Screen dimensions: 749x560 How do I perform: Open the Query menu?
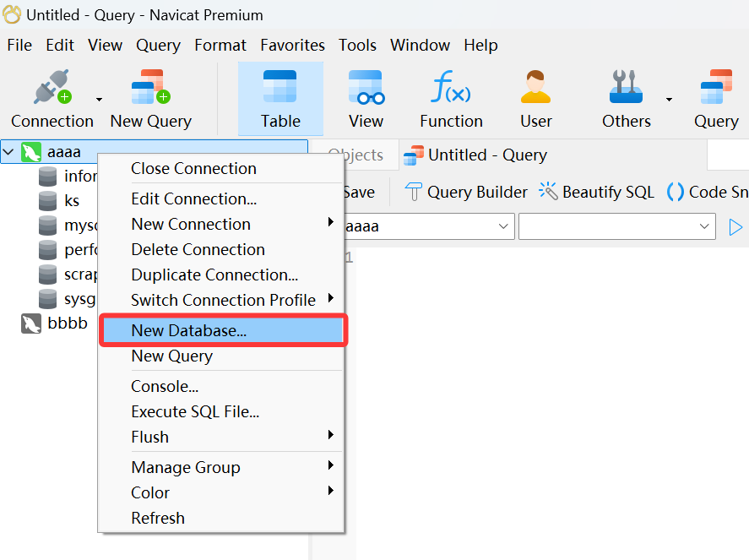tap(158, 45)
